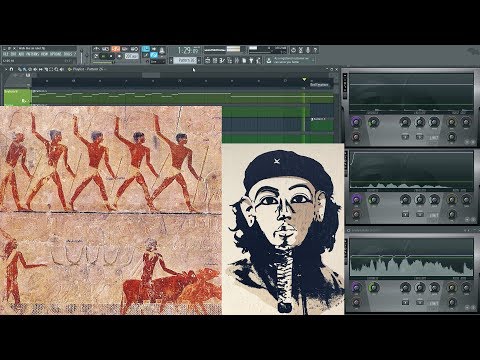Click the page icon after the mixer icon

(244, 60)
